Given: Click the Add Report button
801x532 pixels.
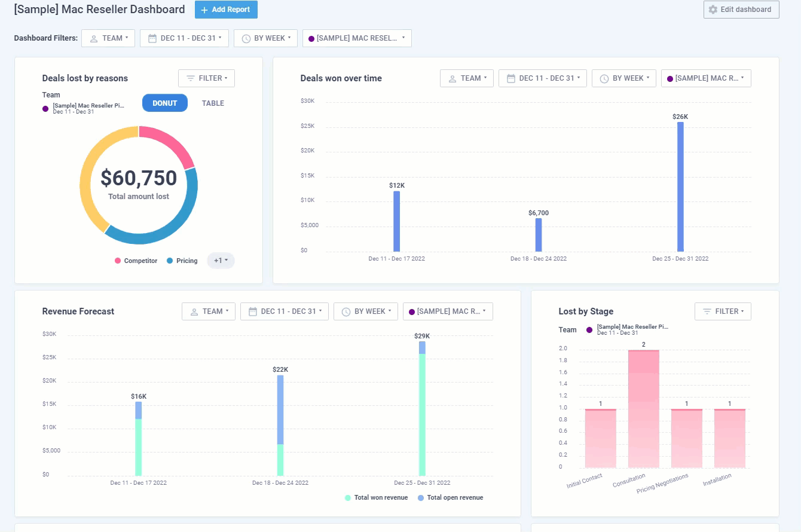Looking at the screenshot, I should click(226, 10).
